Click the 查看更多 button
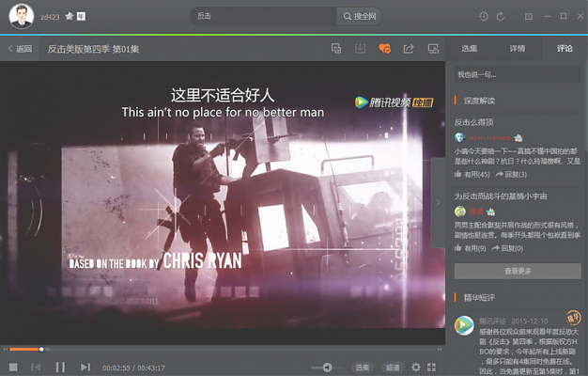The image size is (588, 376). (x=517, y=271)
